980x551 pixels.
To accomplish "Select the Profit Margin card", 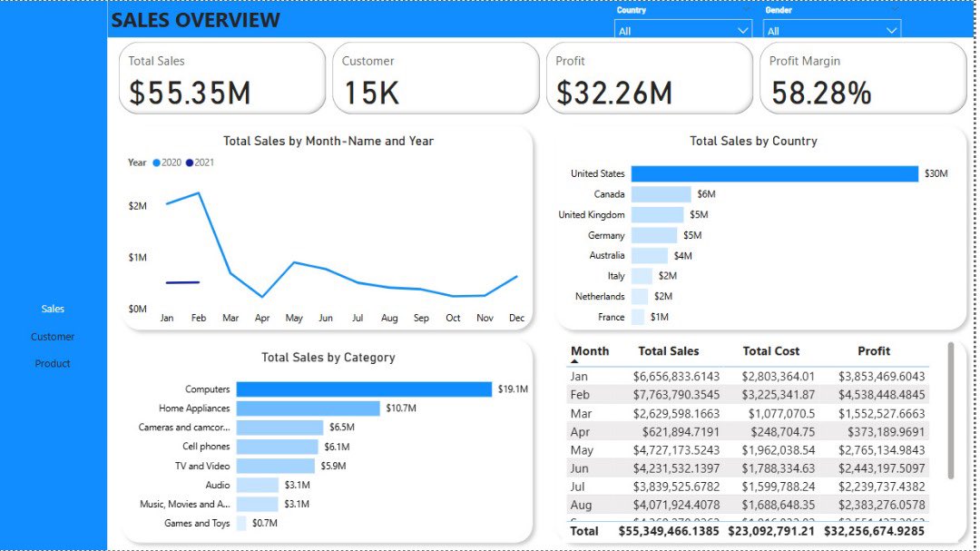I will pos(863,78).
